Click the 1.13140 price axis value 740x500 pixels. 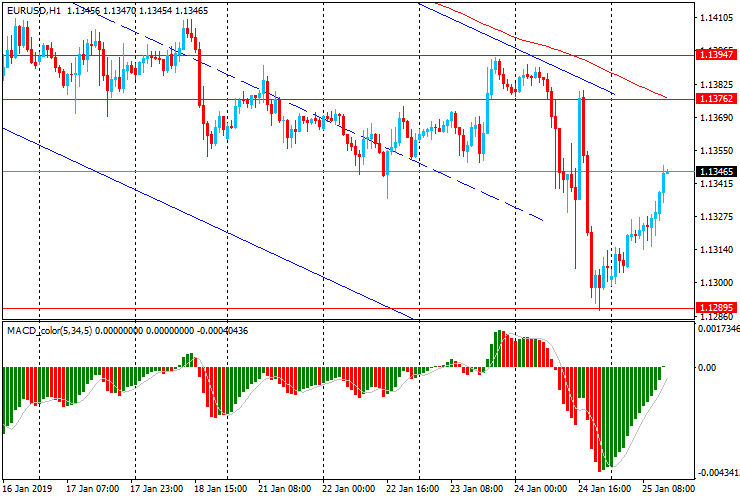(717, 250)
